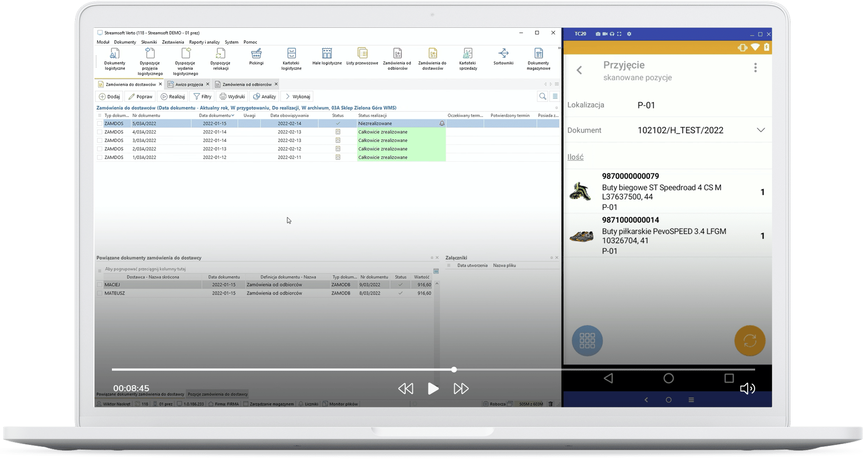The width and height of the screenshot is (868, 472).
Task: Switch to Pozycje zamówienia do dostawcy tab
Action: 218,394
